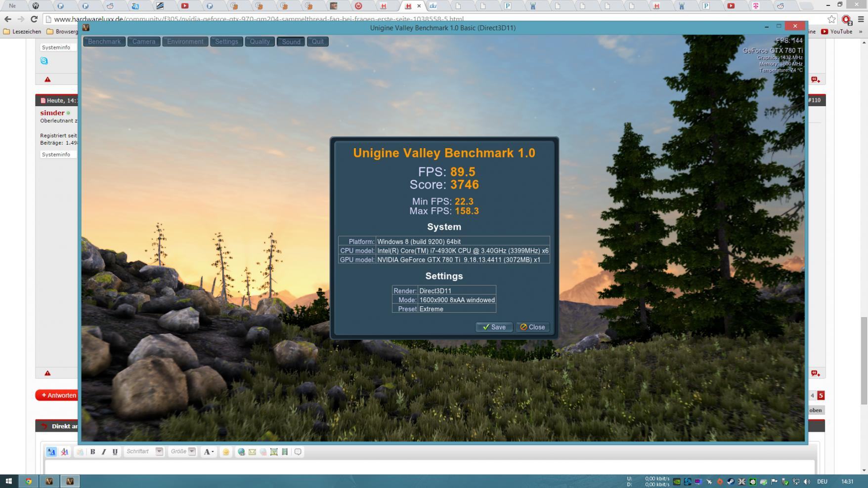Image resolution: width=868 pixels, height=488 pixels.
Task: Reload the hardwareluxx page
Action: coord(34,19)
